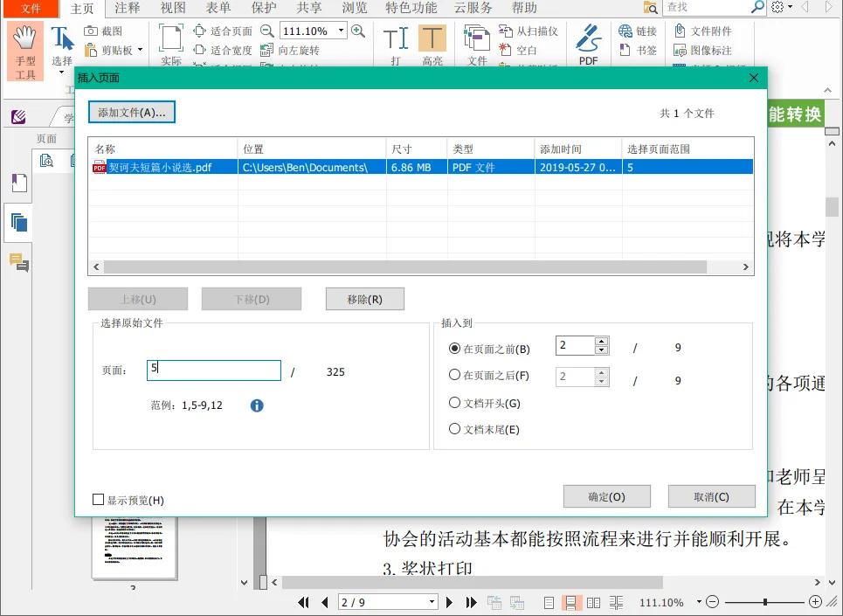Switch to the 云服务 tab
This screenshot has height=616, width=843.
[473, 8]
